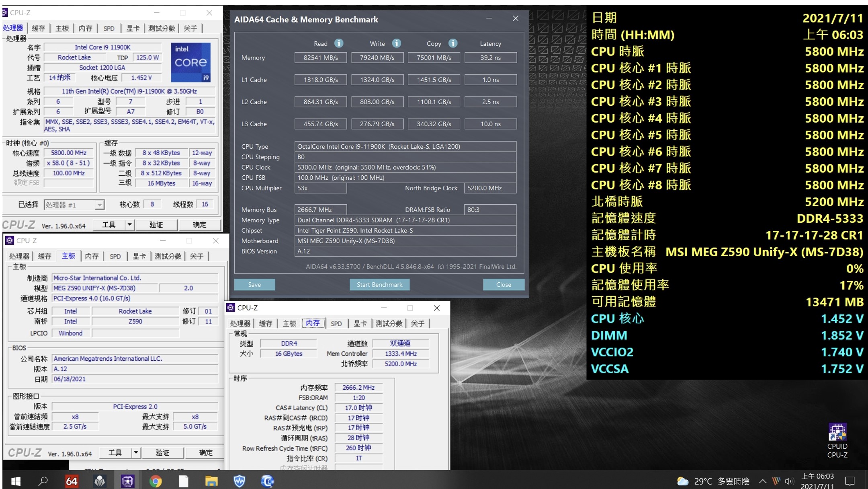The height and width of the screenshot is (489, 868).
Task: Click the L3 Cache Read 455.74 GB/s field
Action: click(x=321, y=124)
